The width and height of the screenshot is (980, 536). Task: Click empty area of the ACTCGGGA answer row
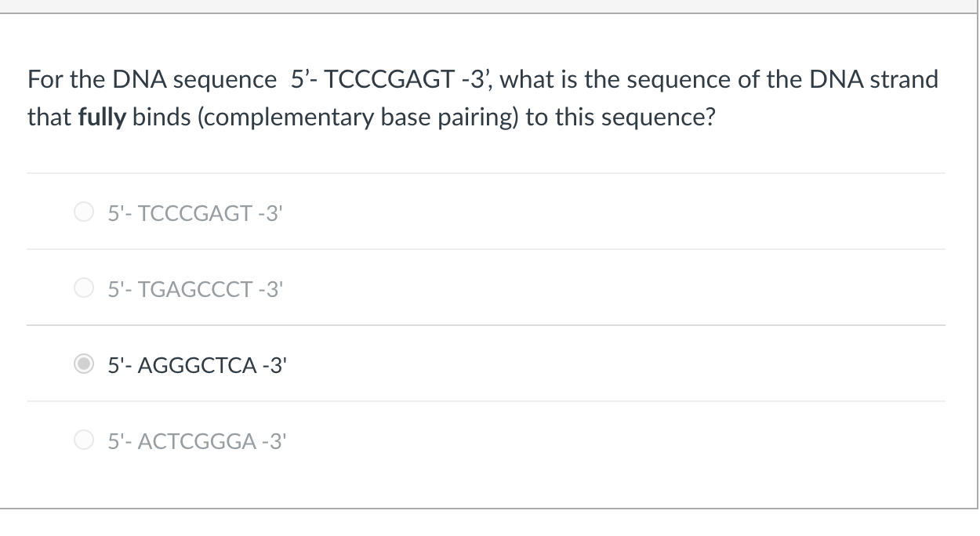pos(612,440)
